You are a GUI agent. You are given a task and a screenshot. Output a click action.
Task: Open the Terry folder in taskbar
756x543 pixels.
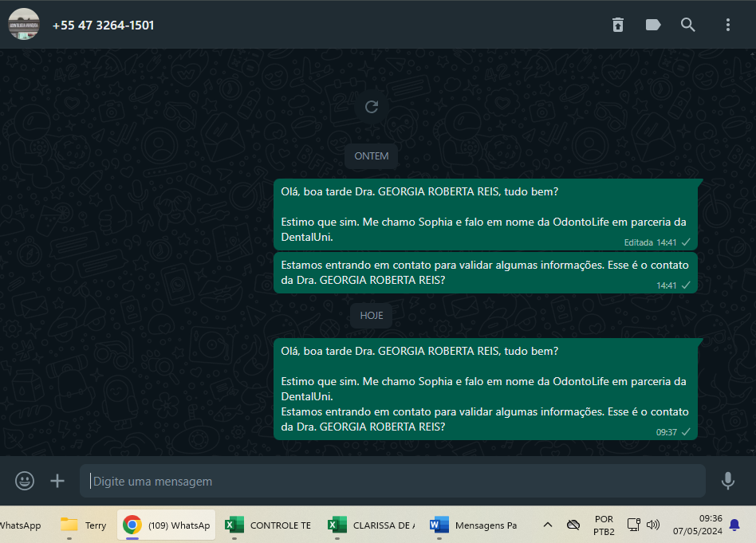[x=84, y=525]
